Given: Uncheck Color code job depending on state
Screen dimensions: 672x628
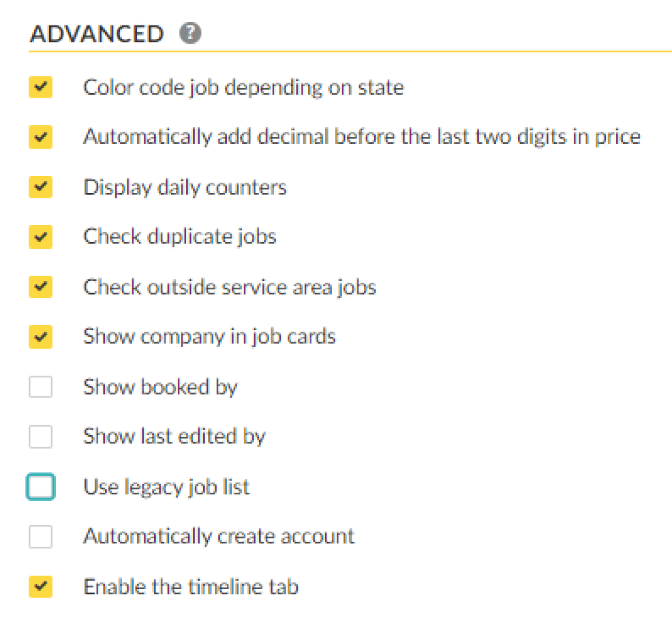Looking at the screenshot, I should click(x=41, y=87).
